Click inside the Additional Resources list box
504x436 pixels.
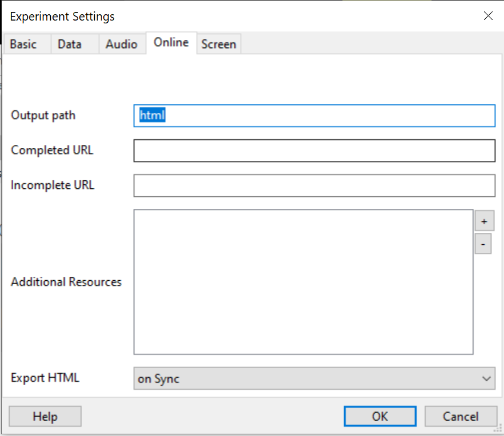click(303, 282)
